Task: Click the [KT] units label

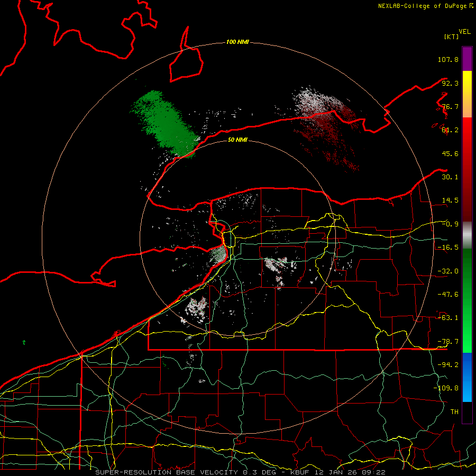Action: 451,36
